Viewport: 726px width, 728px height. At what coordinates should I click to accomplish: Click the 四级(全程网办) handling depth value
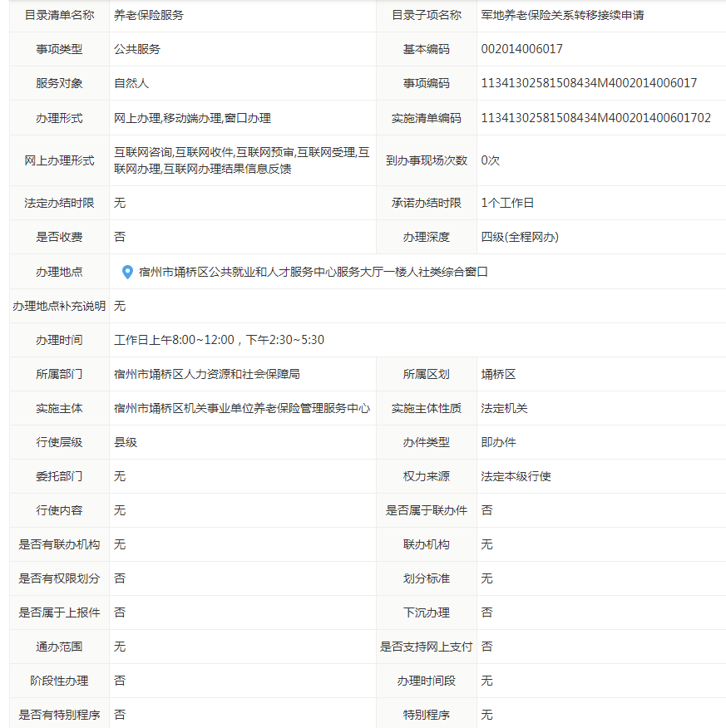pos(520,237)
